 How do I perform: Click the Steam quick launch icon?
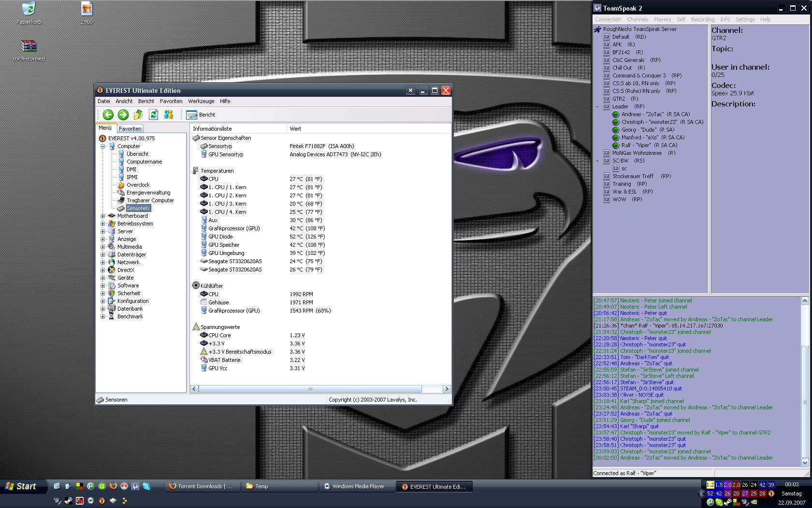coord(69,501)
